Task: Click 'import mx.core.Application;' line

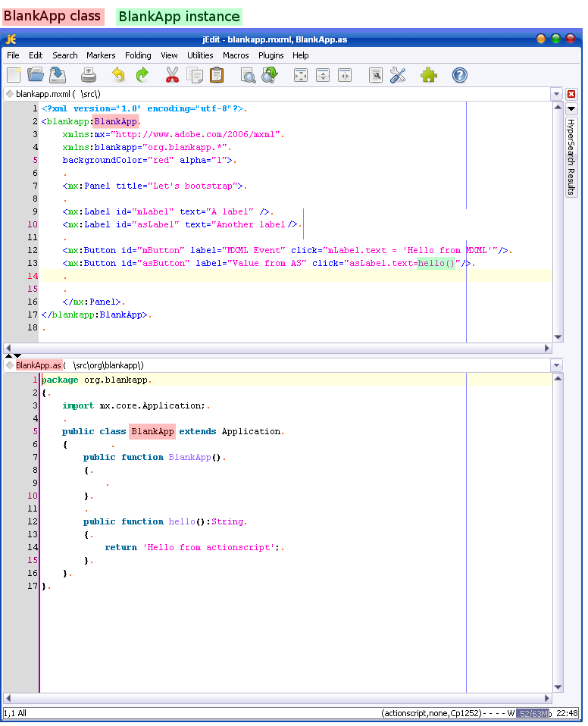Action: pos(133,405)
